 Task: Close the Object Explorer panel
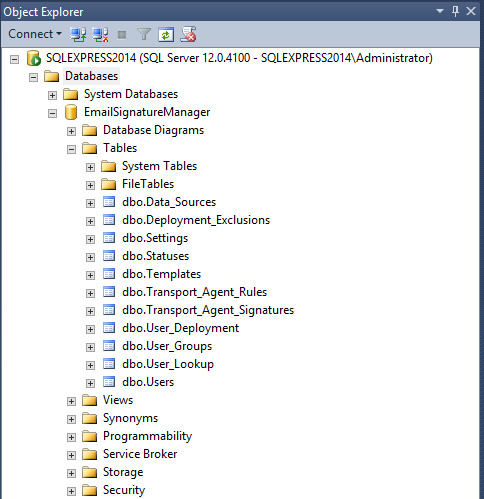[471, 11]
